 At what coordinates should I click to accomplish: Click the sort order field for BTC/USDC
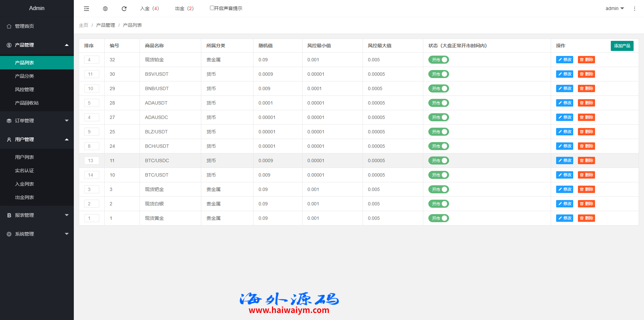92,161
